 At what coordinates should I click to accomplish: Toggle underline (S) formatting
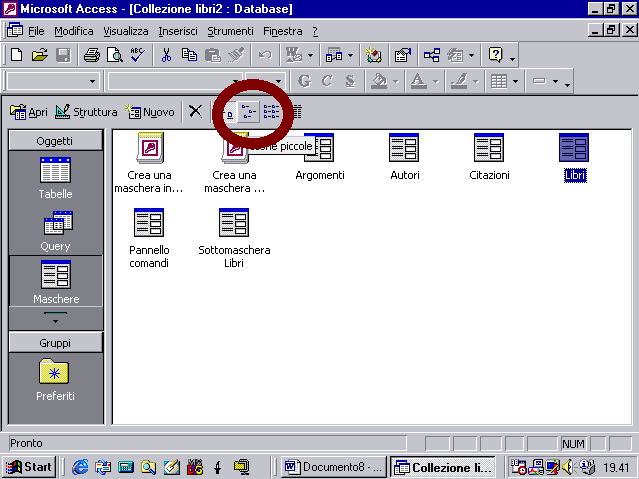pos(350,82)
